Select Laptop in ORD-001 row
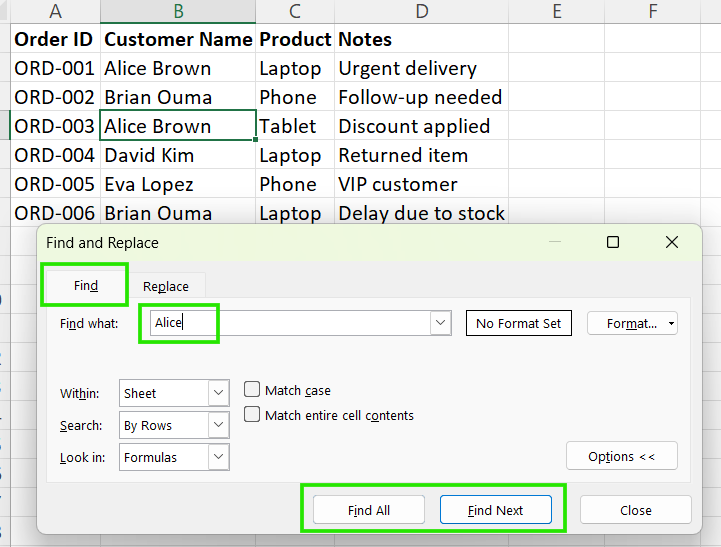Image resolution: width=721 pixels, height=547 pixels. pyautogui.click(x=295, y=68)
